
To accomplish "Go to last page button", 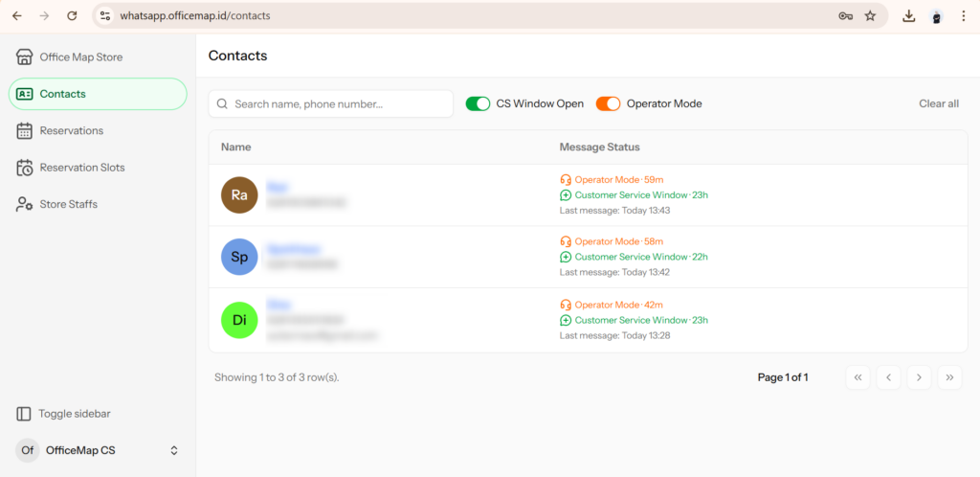I will 949,377.
